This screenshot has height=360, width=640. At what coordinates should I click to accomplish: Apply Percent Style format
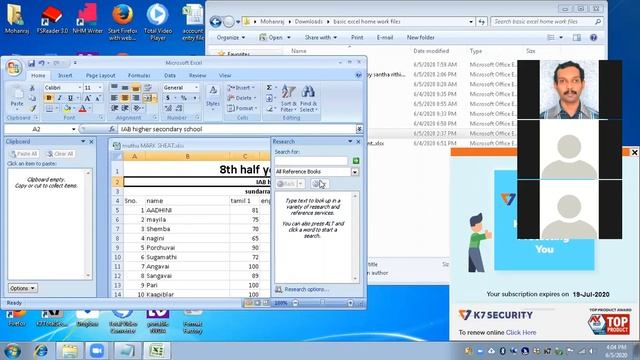184,98
